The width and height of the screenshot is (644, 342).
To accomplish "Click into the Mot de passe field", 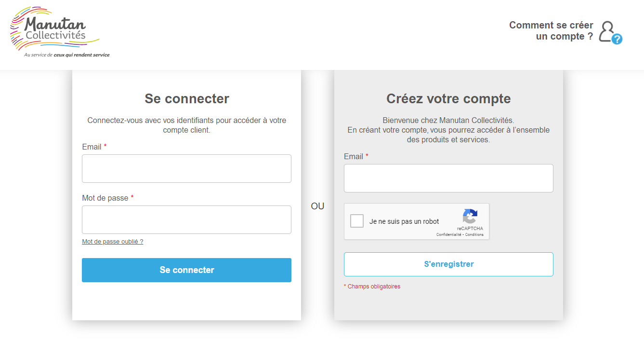I will (x=186, y=220).
